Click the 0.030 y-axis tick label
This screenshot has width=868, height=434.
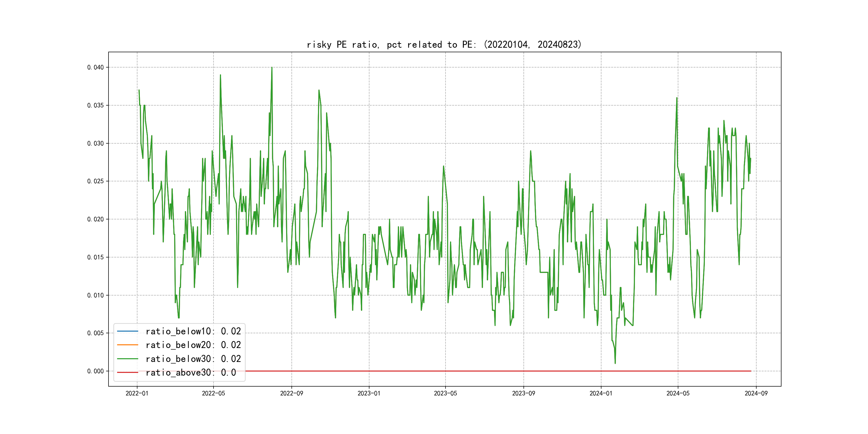(x=95, y=144)
